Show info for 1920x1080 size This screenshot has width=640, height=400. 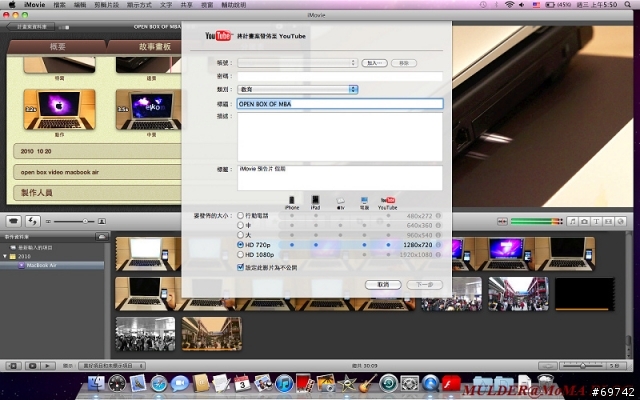point(438,255)
